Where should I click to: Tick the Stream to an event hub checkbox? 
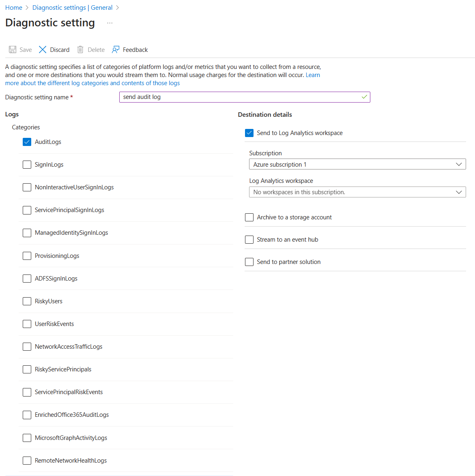pos(249,240)
